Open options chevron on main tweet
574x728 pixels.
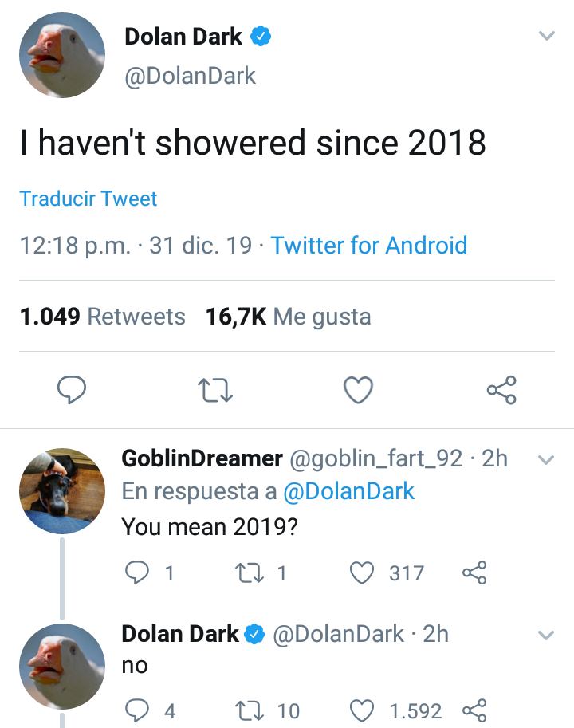coord(546,36)
